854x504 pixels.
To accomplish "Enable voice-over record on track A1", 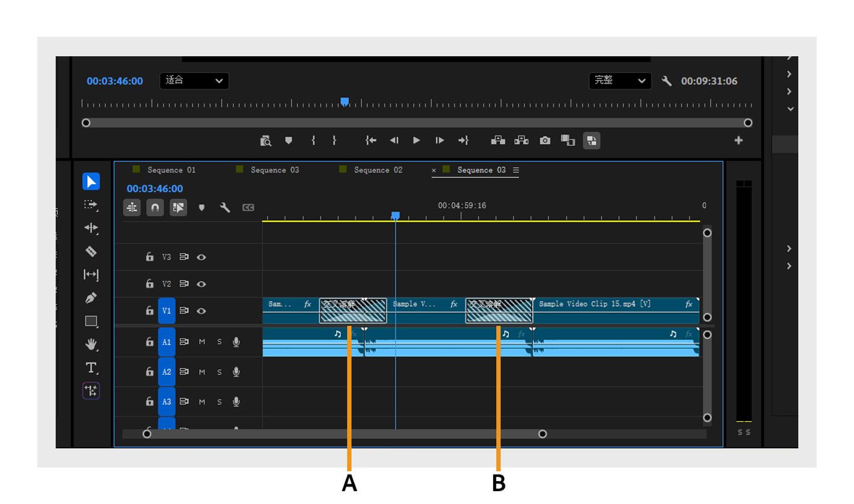I will click(x=236, y=342).
